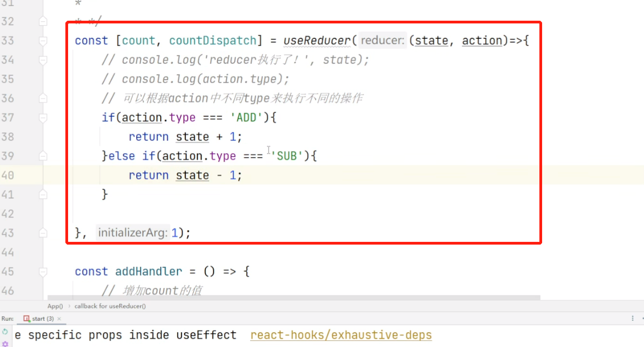
Task: Click the fold icon next to line 43
Action: [x=44, y=232]
